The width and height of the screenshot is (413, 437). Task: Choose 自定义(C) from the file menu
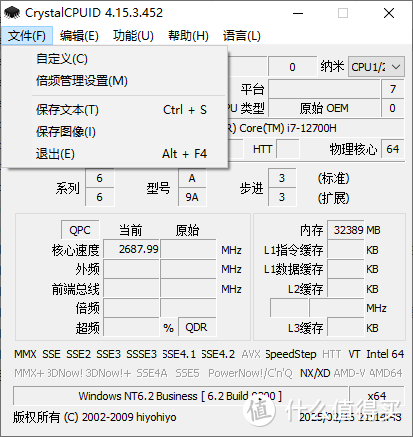(x=115, y=59)
